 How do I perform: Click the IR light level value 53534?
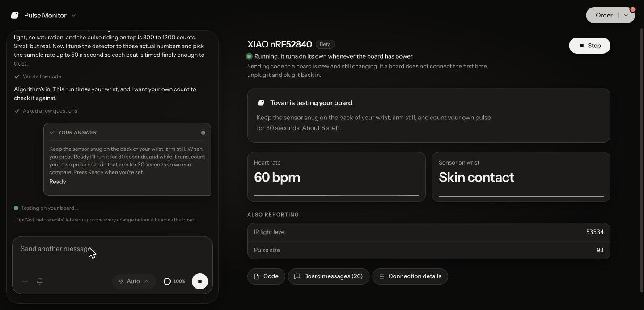pyautogui.click(x=595, y=232)
